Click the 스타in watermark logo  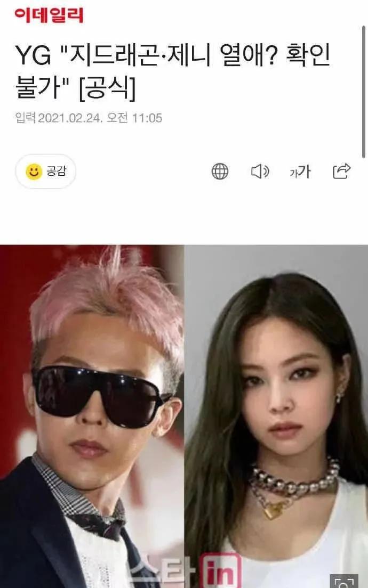(184, 571)
